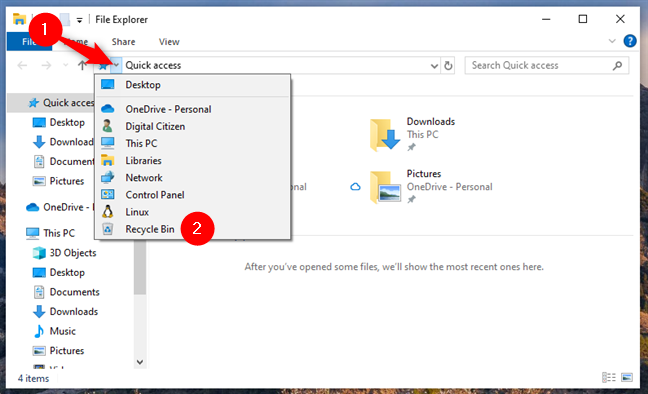Click the Search Quick access box
The image size is (648, 394).
point(547,65)
